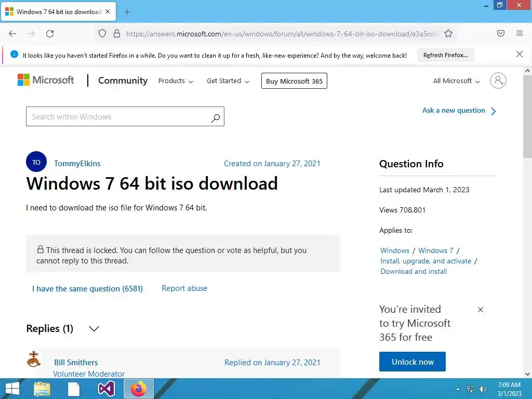Viewport: 532px width, 399px height.
Task: Open the Windows Start button
Action: (x=12, y=389)
